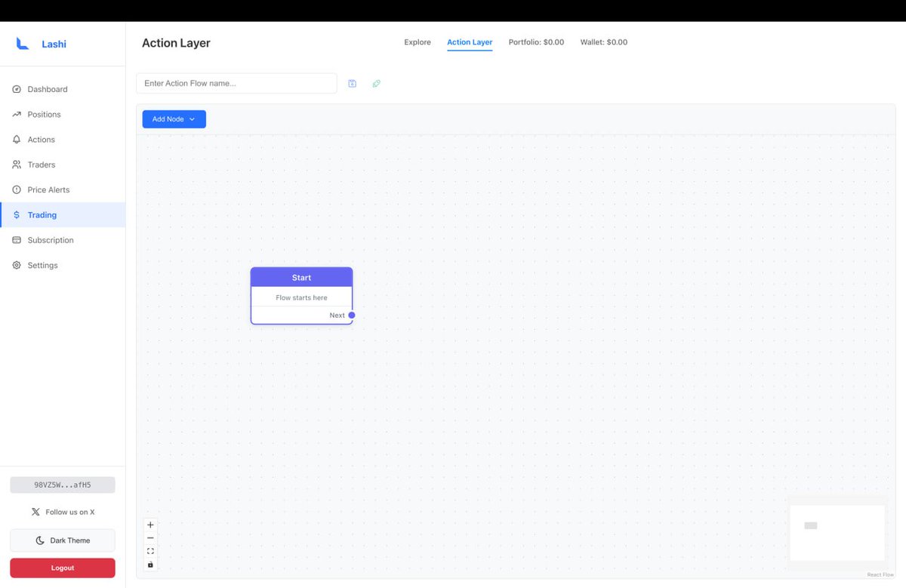Go to Dashboard in sidebar
This screenshot has height=588, width=906.
[63, 89]
